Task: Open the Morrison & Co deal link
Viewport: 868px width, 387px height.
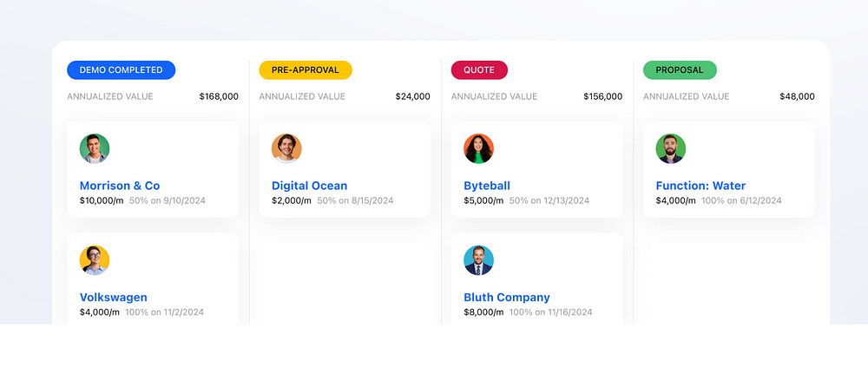Action: pos(120,186)
